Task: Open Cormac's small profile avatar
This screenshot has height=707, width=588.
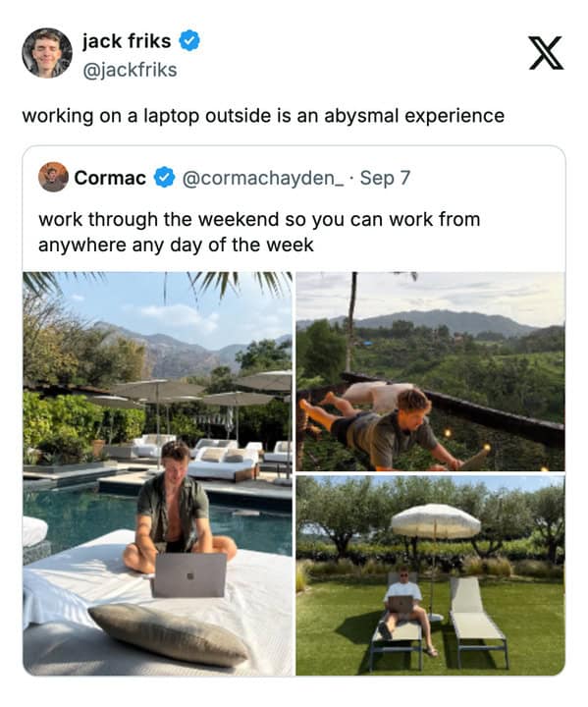Action: click(53, 177)
